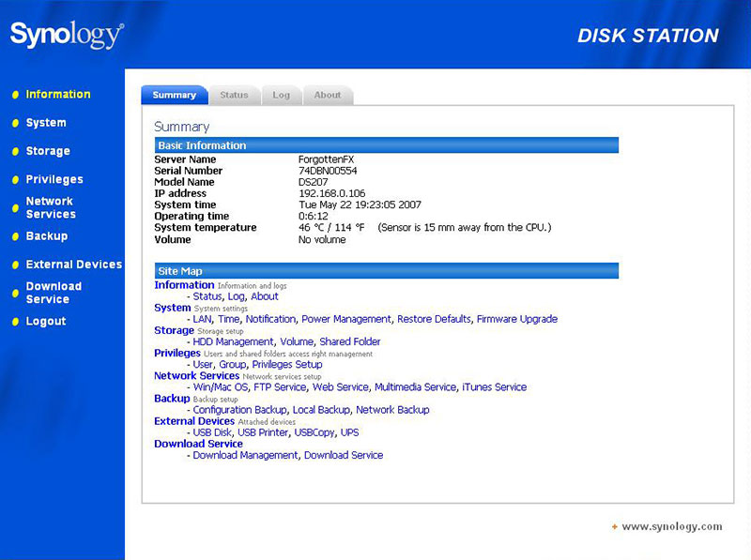Open the Restore Defaults link

(434, 319)
